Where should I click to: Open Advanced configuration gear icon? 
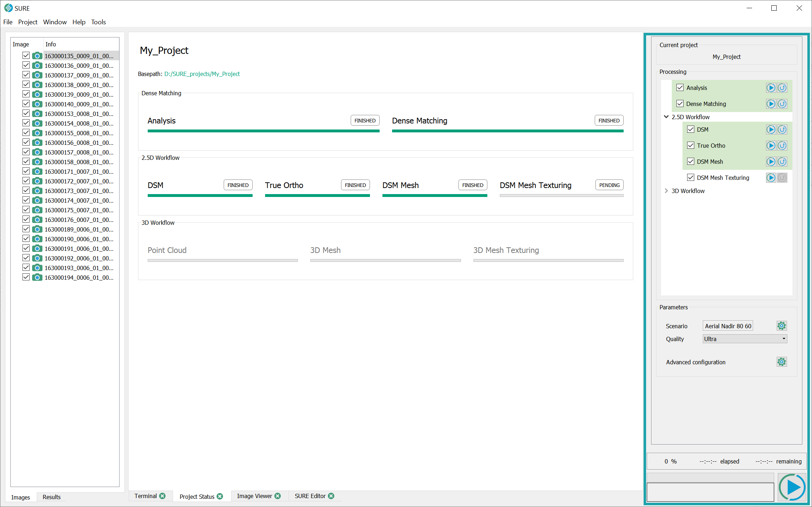(x=781, y=362)
